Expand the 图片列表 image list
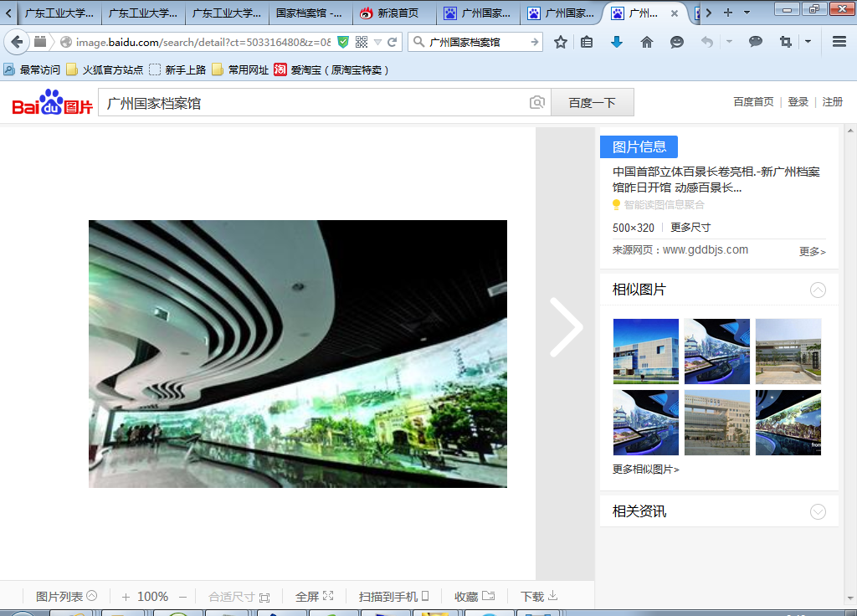Image resolution: width=857 pixels, height=616 pixels. click(66, 597)
